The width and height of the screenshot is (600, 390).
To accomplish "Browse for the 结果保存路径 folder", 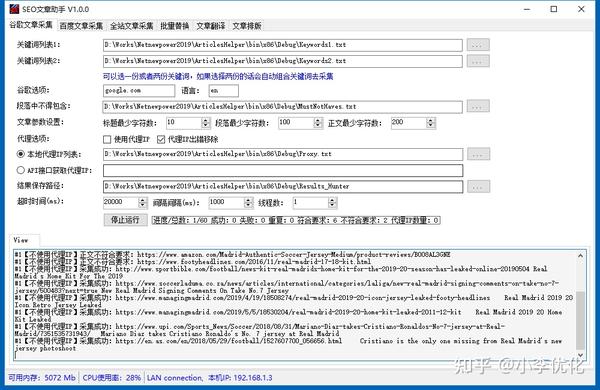I will [x=478, y=187].
